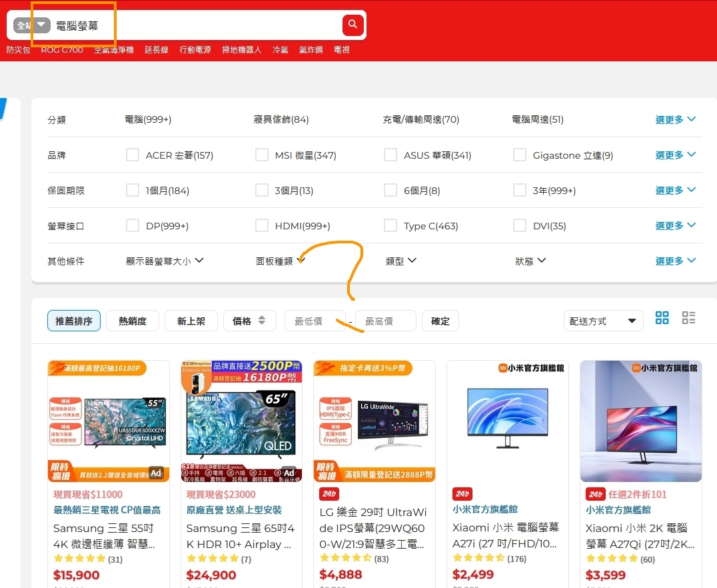Enable the HDMI interface checkbox
Image resolution: width=717 pixels, height=588 pixels.
[x=262, y=225]
